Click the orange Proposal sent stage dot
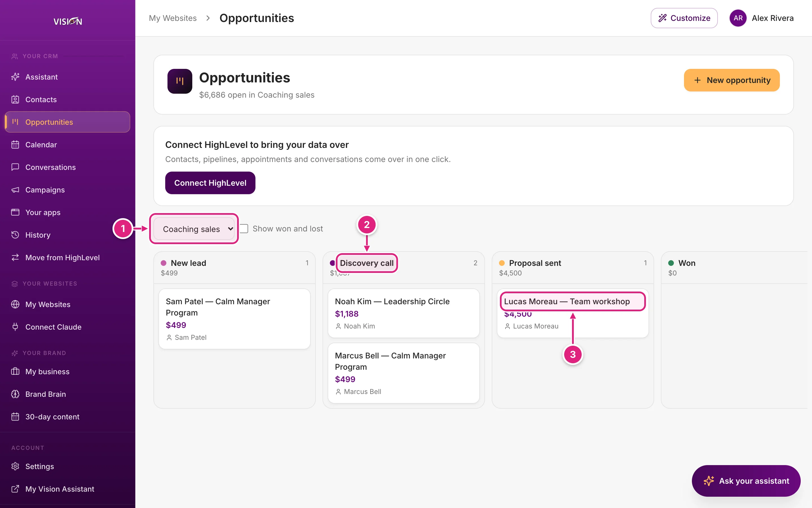The width and height of the screenshot is (812, 508). click(502, 263)
